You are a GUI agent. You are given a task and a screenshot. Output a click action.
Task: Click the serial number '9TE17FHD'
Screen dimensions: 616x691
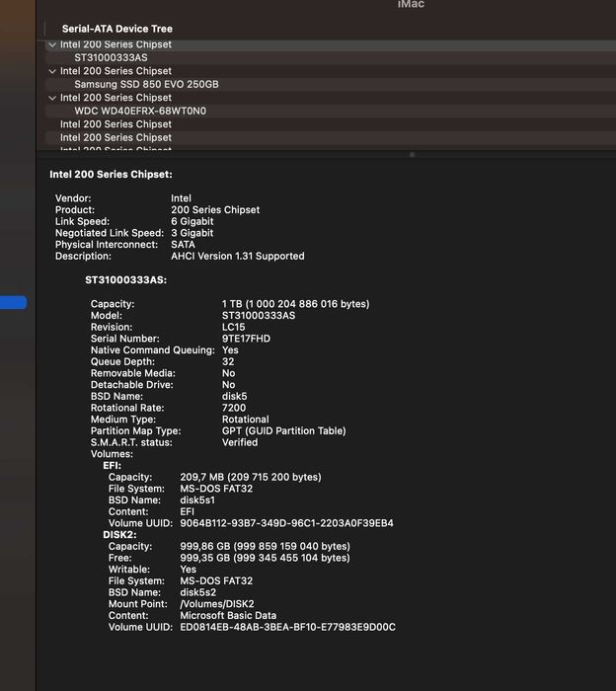click(247, 339)
